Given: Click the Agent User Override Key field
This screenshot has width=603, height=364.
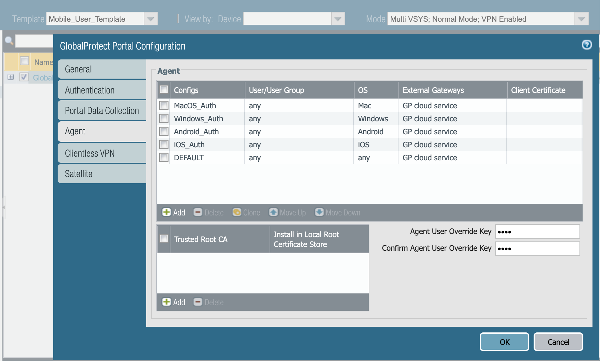Looking at the screenshot, I should point(537,232).
